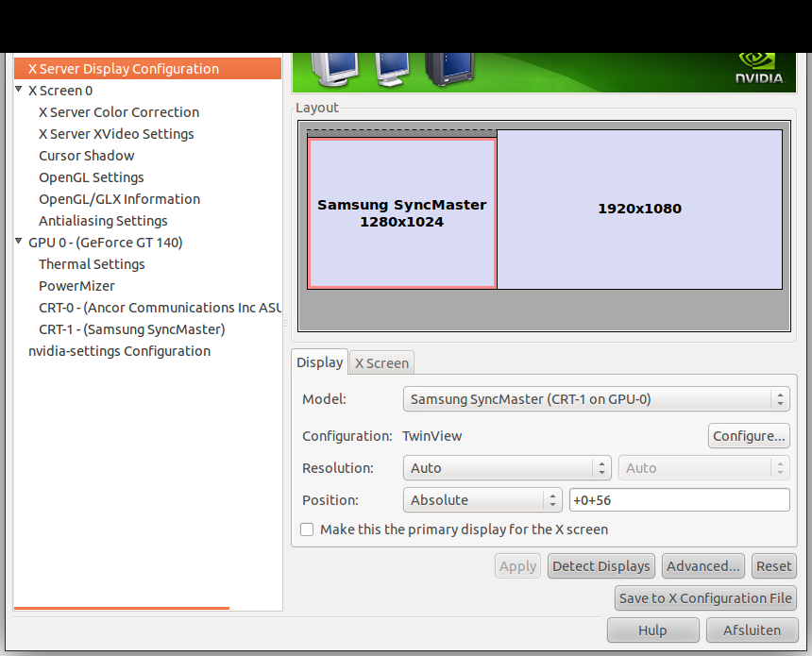Open Antialiasing Settings page

click(x=103, y=221)
